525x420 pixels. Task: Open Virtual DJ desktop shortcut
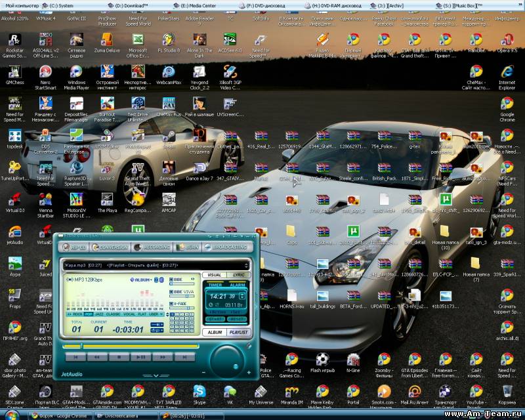tap(14, 203)
